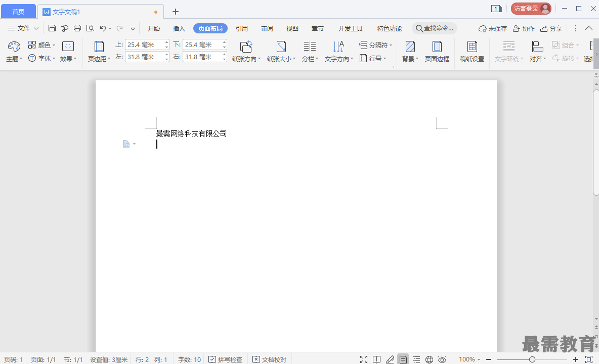Open the 文字方向 text direction dropdown
Viewport: 599px width, 364px height.
pos(339,52)
